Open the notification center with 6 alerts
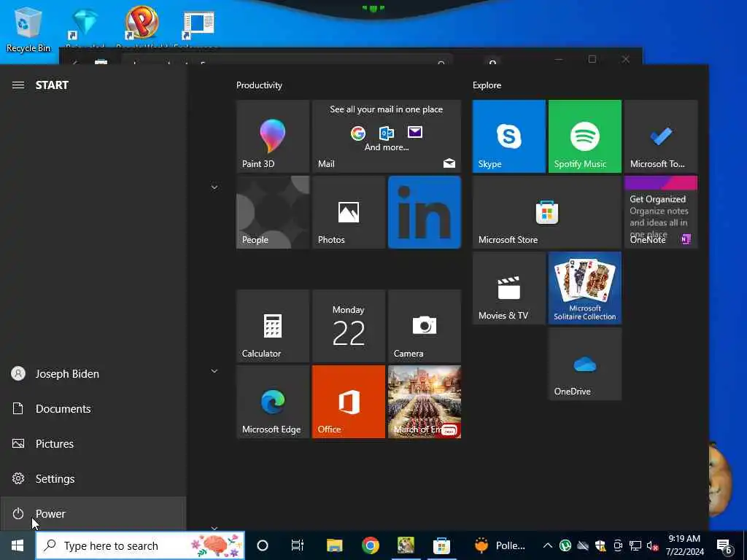This screenshot has height=560, width=747. click(x=724, y=546)
